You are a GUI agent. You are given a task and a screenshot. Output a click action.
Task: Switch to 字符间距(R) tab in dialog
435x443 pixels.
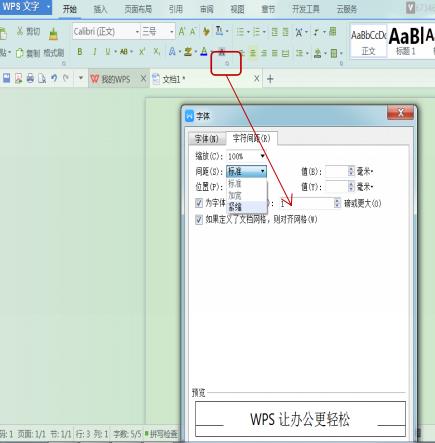[252, 138]
